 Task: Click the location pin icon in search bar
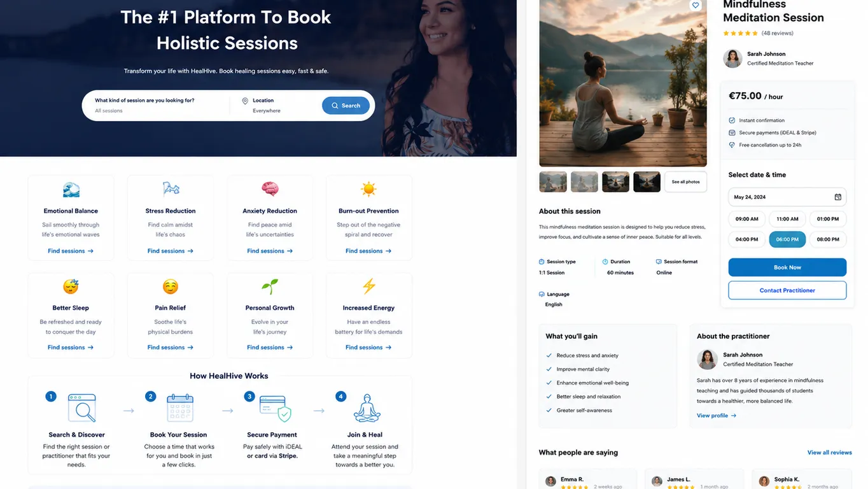pos(245,101)
